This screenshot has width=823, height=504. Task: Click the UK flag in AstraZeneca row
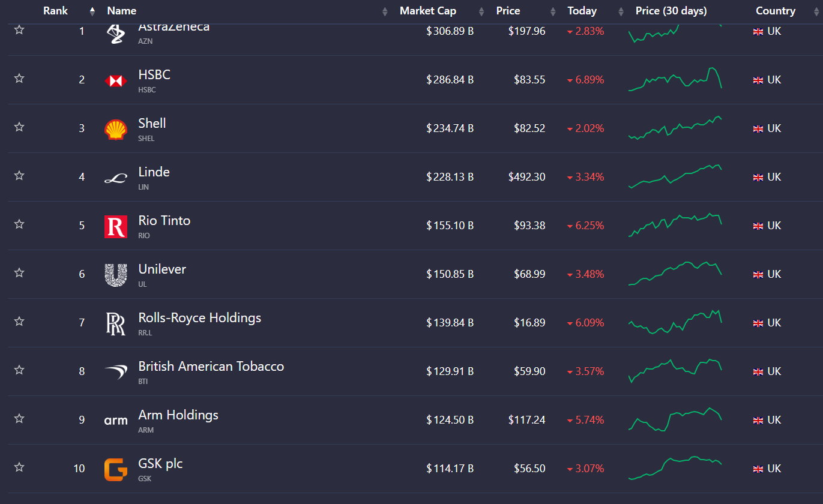[x=758, y=32]
